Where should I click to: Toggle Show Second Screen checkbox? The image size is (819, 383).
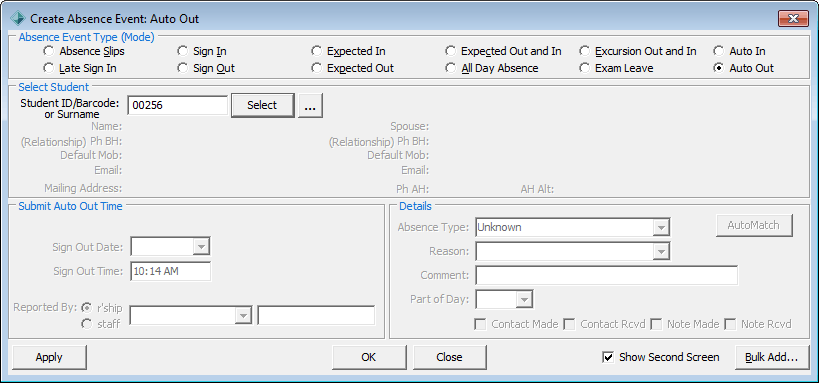pyautogui.click(x=608, y=357)
